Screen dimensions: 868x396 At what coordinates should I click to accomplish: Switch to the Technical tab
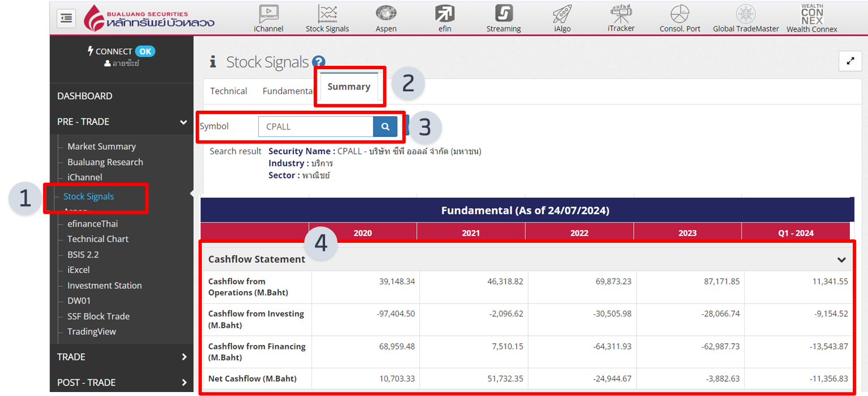tap(229, 91)
